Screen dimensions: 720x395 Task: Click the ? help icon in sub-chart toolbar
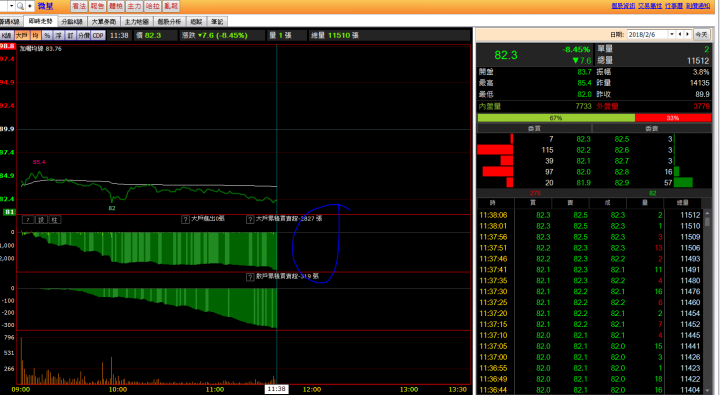28,220
